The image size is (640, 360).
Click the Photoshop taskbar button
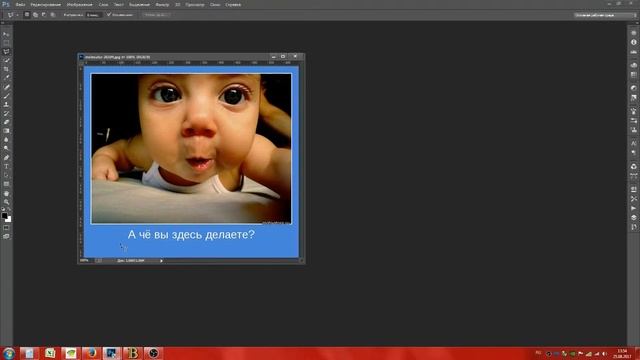point(111,353)
